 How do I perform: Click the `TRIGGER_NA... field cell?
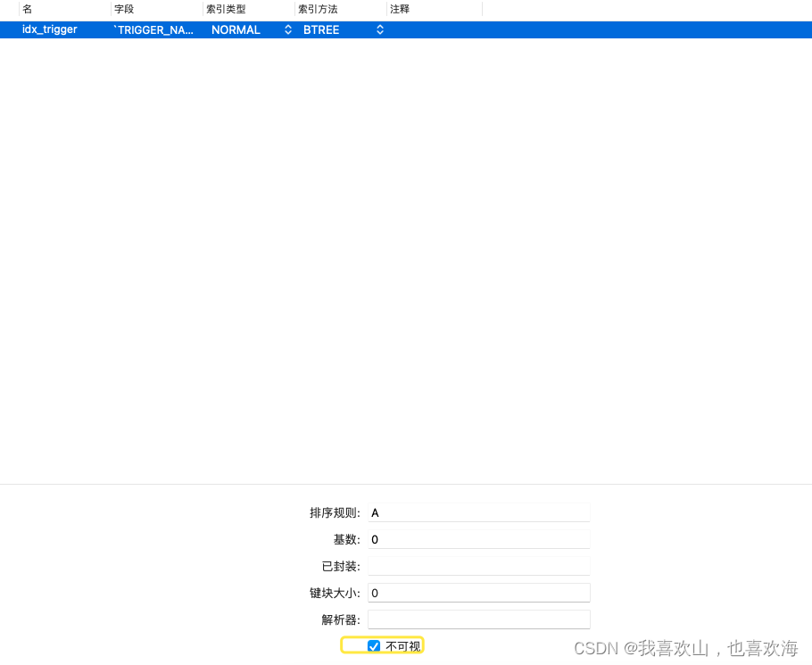[153, 30]
